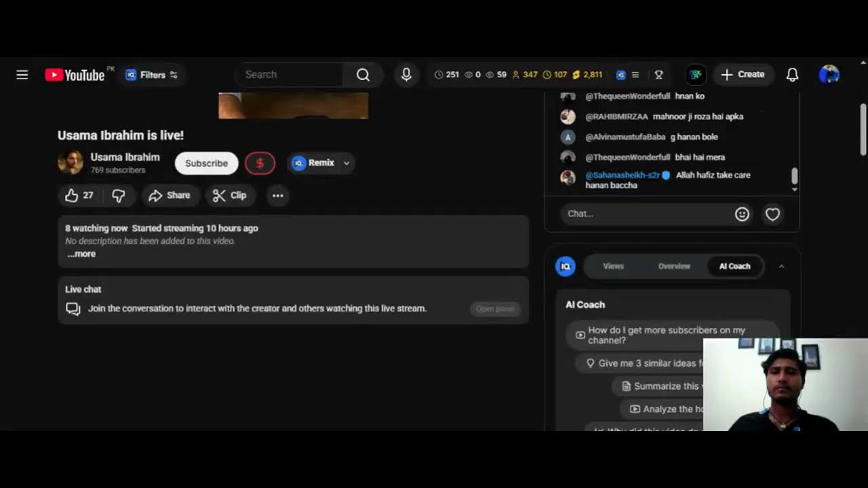868x488 pixels.
Task: Expand description with ...more
Action: pos(81,254)
